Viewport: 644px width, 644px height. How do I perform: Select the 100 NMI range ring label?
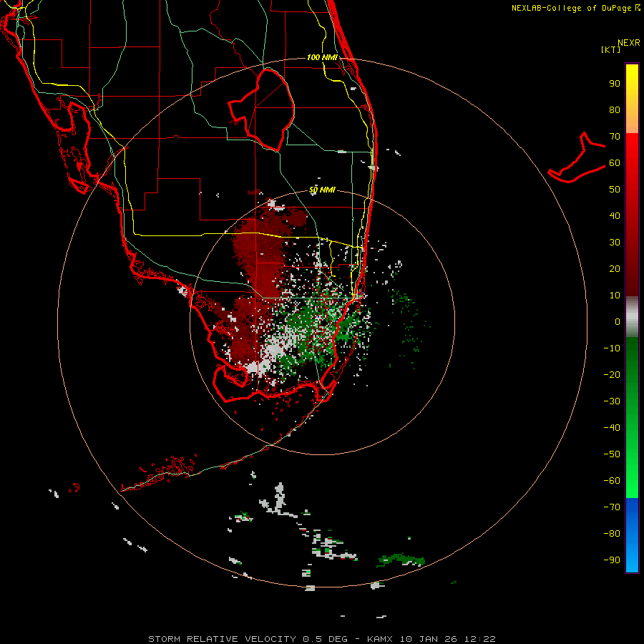click(x=322, y=57)
